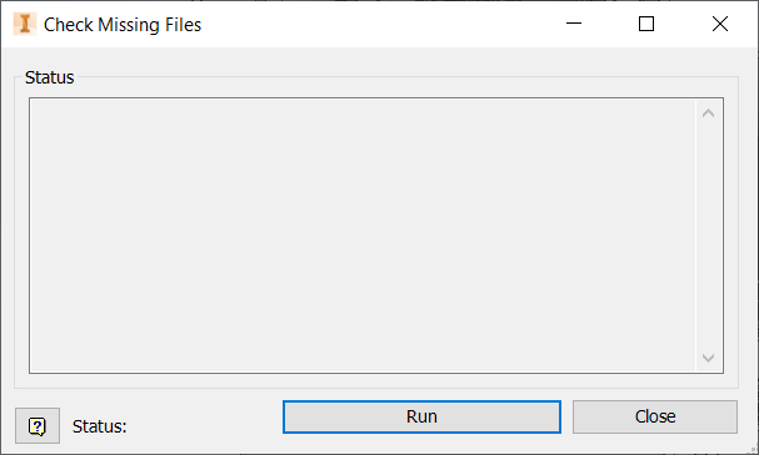Click inside the empty Status output box
The image size is (759, 455).
[363, 235]
